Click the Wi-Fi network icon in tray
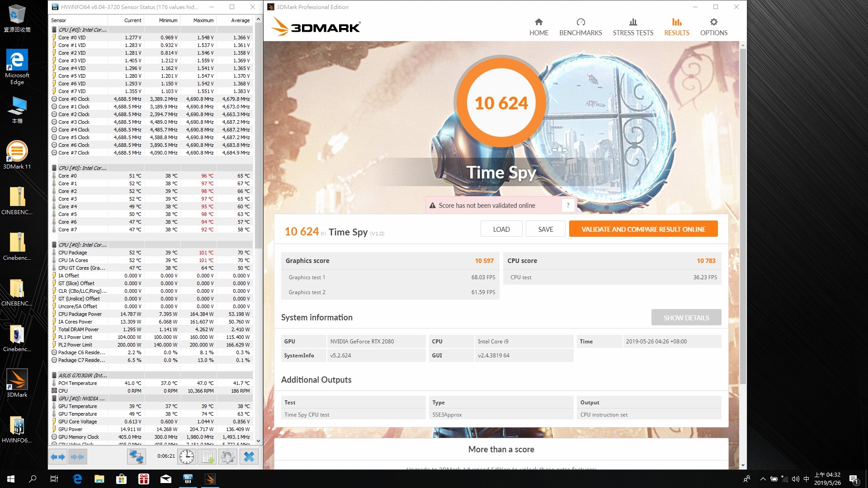 [x=785, y=479]
